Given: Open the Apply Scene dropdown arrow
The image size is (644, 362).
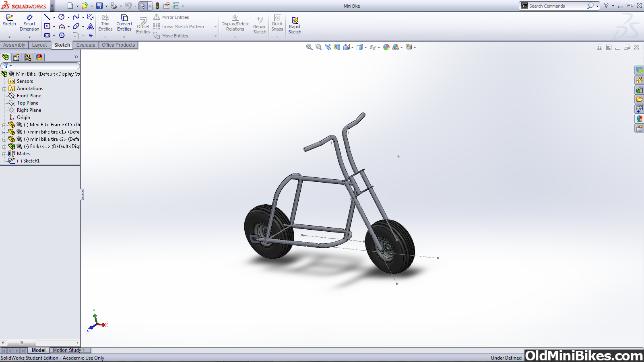Looking at the screenshot, I should [x=401, y=47].
